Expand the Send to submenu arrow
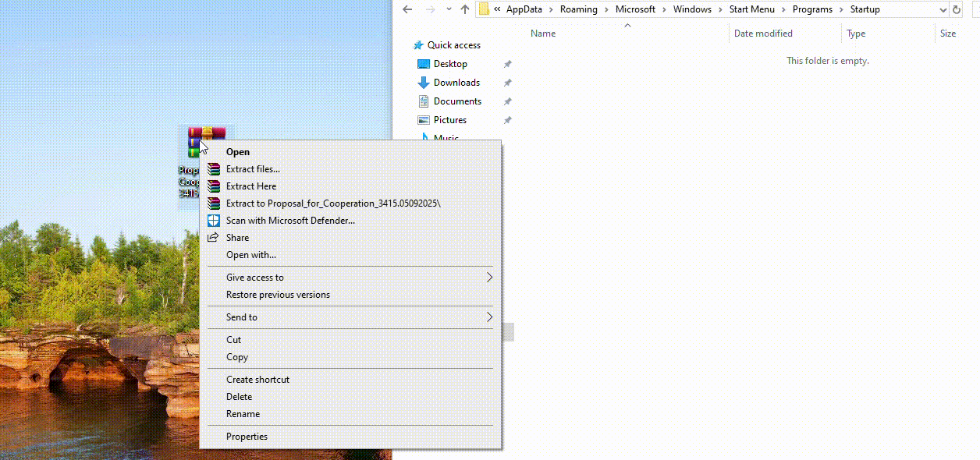Viewport: 980px width, 460px height. click(489, 317)
